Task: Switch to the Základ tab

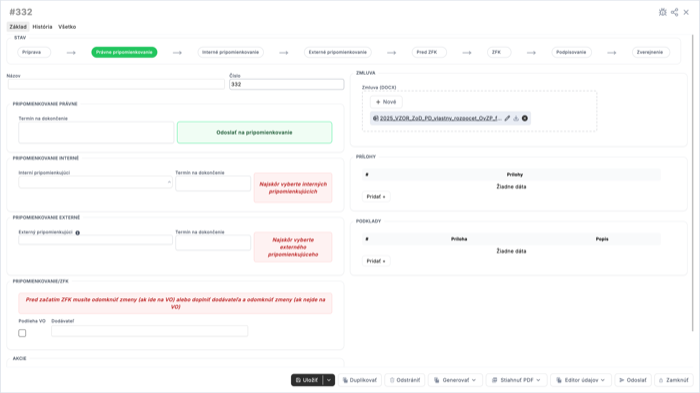Action: [18, 27]
